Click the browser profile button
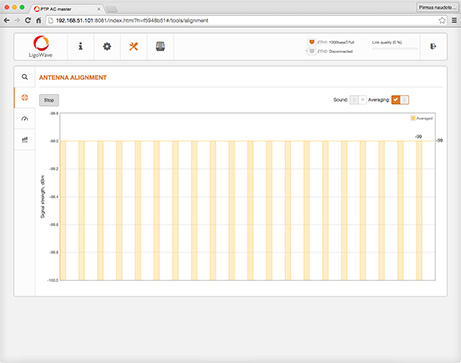This screenshot has width=461, height=363. pyautogui.click(x=437, y=7)
